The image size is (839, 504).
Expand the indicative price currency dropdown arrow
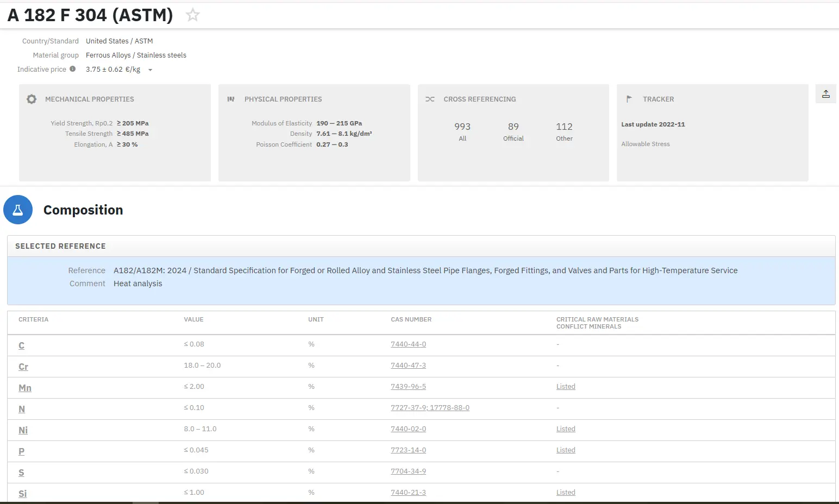point(151,70)
